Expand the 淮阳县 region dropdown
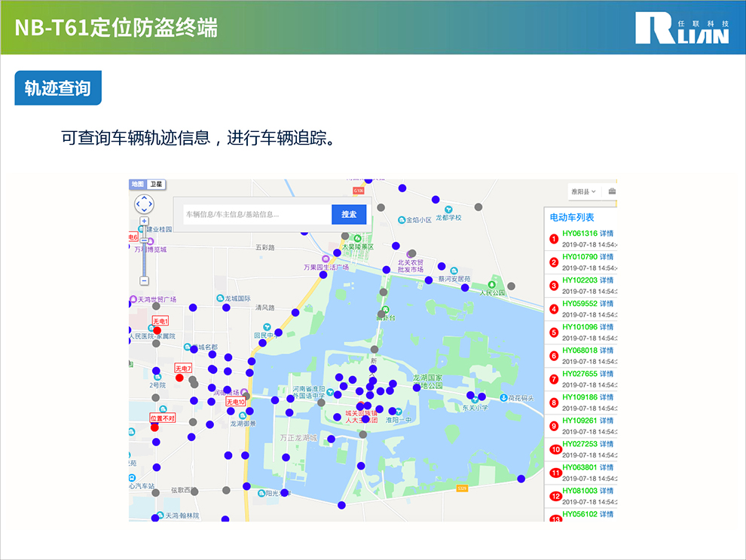Image resolution: width=746 pixels, height=560 pixels. tap(583, 191)
